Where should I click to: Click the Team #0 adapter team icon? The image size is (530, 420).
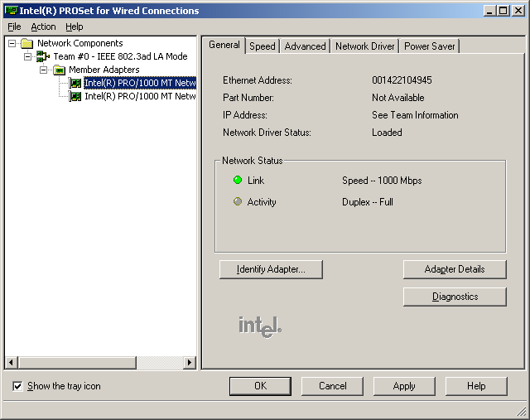click(x=43, y=56)
